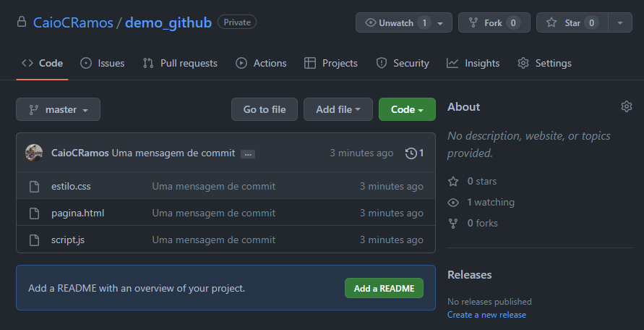The height and width of the screenshot is (330, 644).
Task: Click the fork icon beside 0 forks
Action: tap(453, 223)
